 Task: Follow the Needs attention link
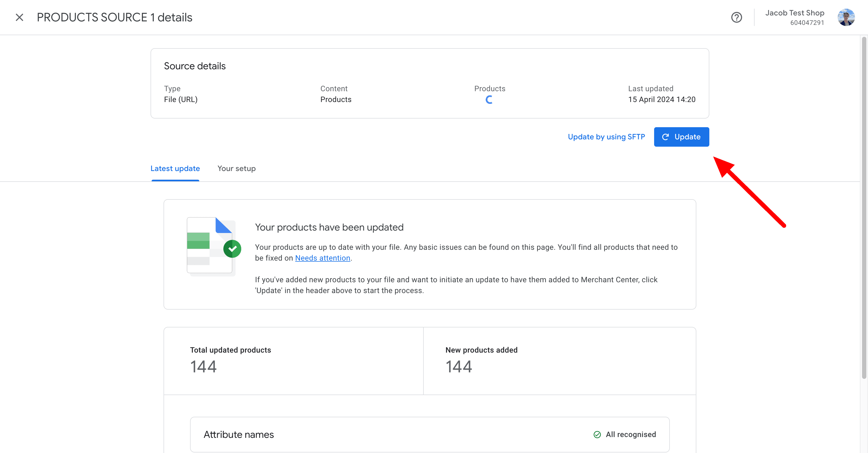coord(322,258)
